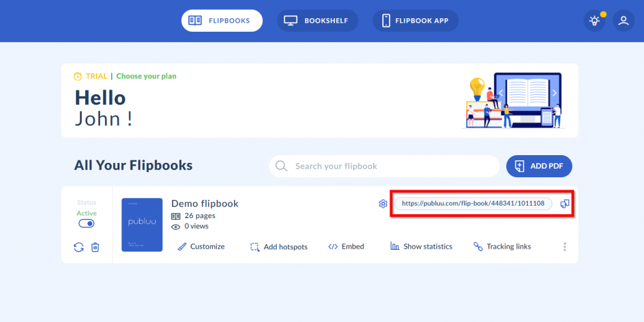Click the refresh/replace PDF icon

(79, 247)
